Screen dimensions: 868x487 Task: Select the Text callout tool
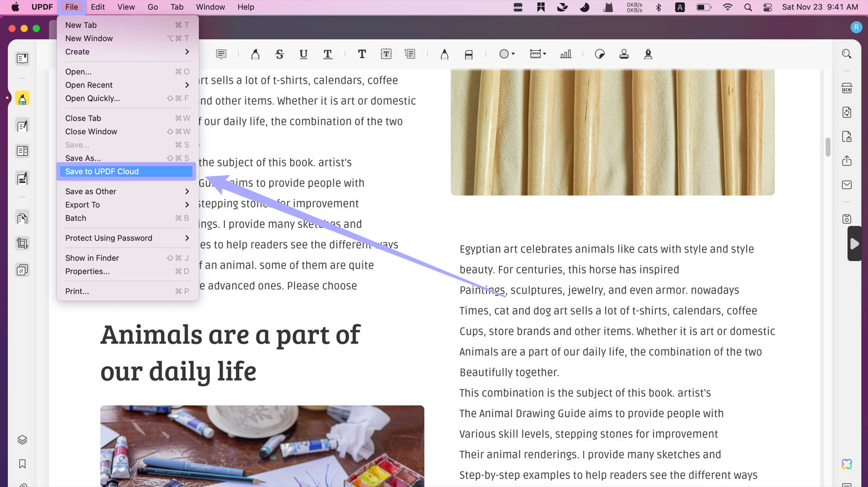coord(410,54)
